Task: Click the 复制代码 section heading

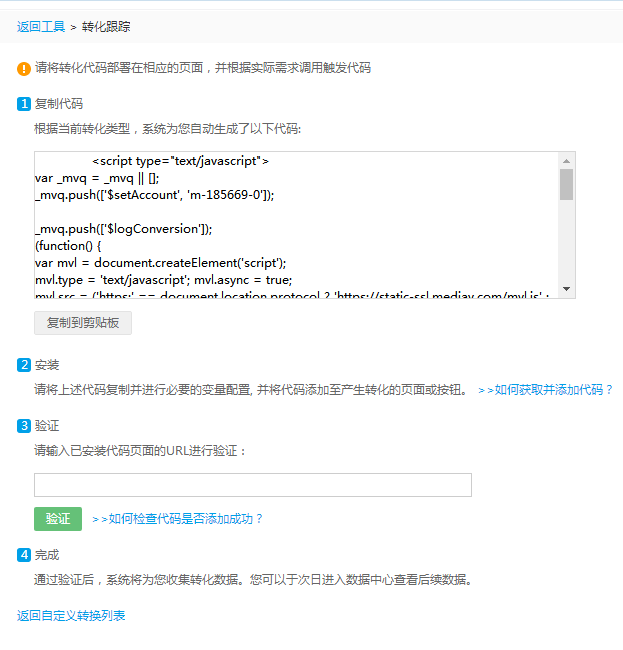Action: coord(59,104)
